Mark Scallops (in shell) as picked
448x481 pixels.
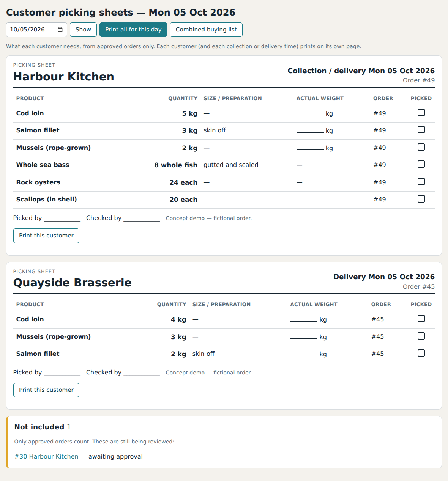(x=421, y=199)
